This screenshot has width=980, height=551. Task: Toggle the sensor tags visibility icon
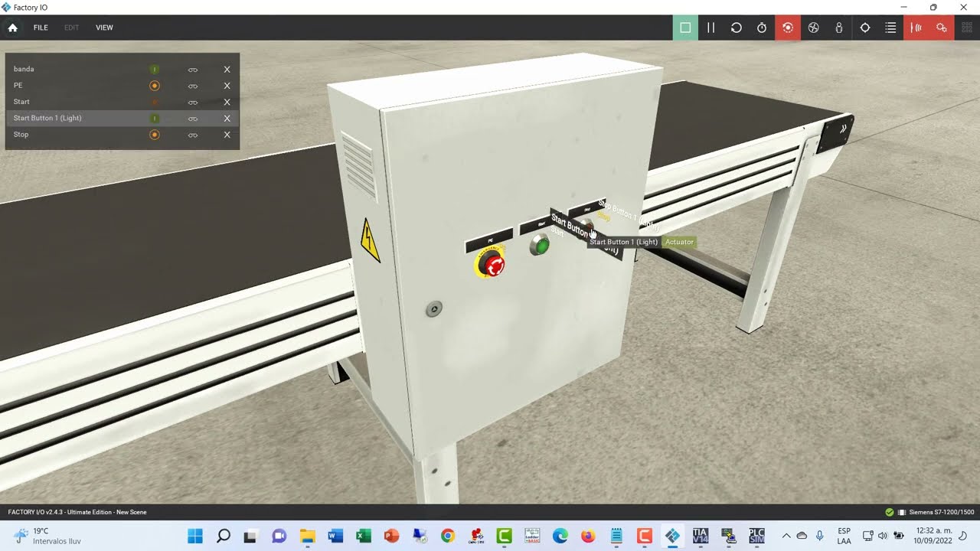click(916, 28)
